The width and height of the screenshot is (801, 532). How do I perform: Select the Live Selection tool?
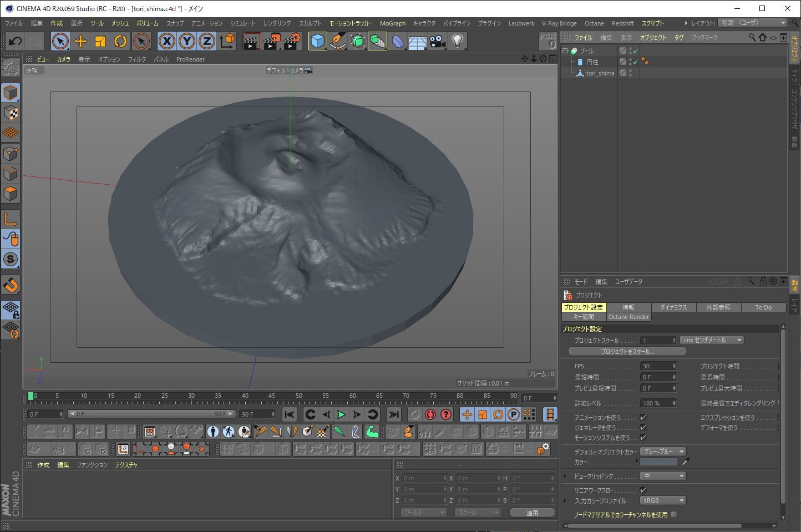point(60,41)
